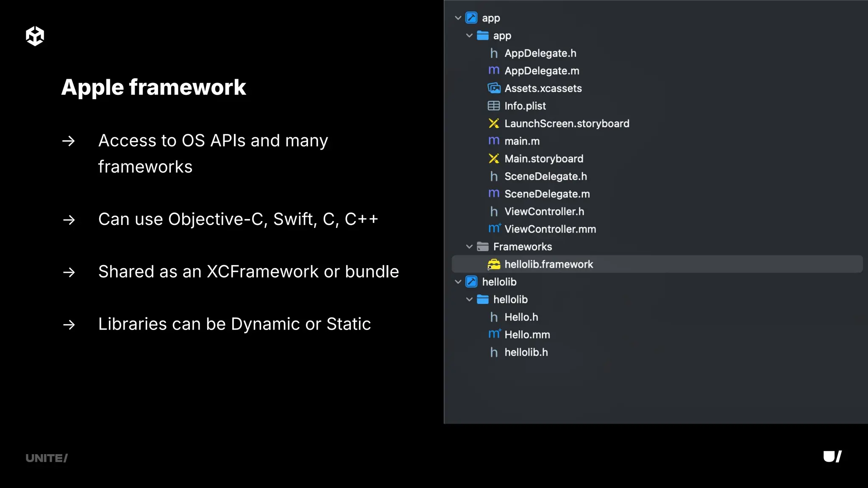This screenshot has width=868, height=488.
Task: Click the gray Frameworks folder icon
Action: coord(483,247)
